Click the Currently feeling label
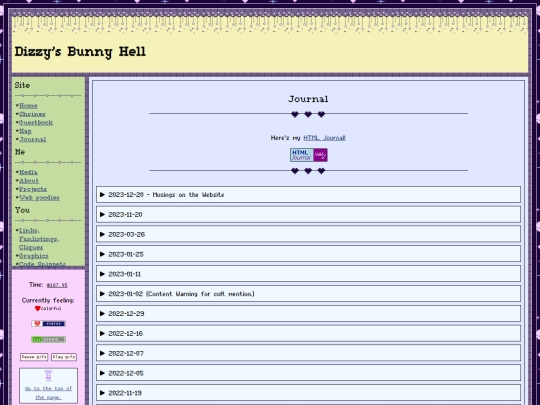This screenshot has height=405, width=540. pyautogui.click(x=48, y=301)
